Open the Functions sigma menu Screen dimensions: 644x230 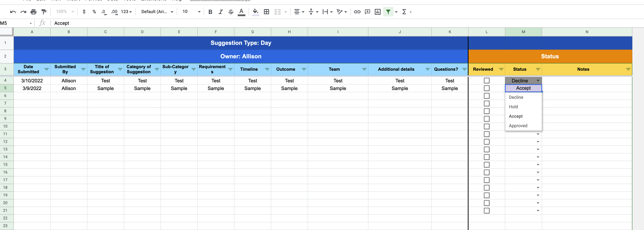tap(404, 12)
